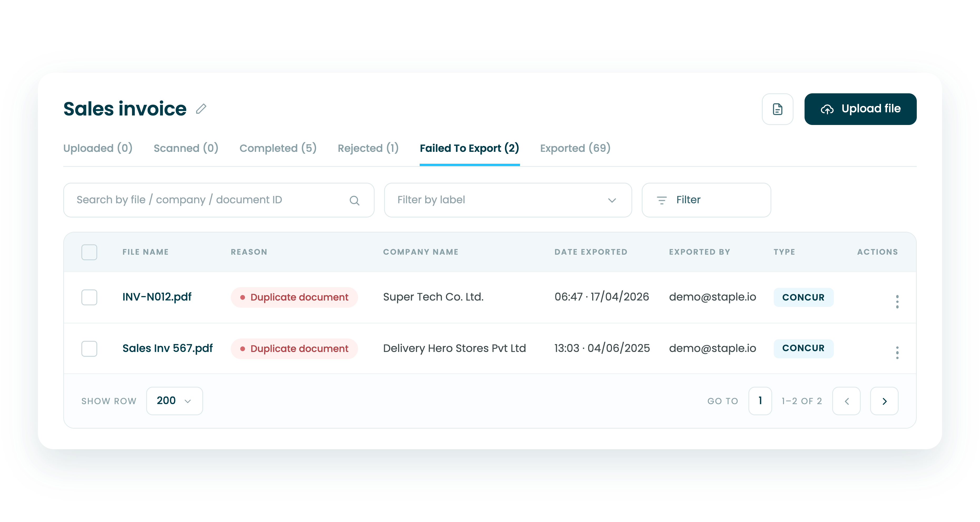Screen dimensions: 980x522
Task: View the Exported (69) tab
Action: click(x=575, y=148)
